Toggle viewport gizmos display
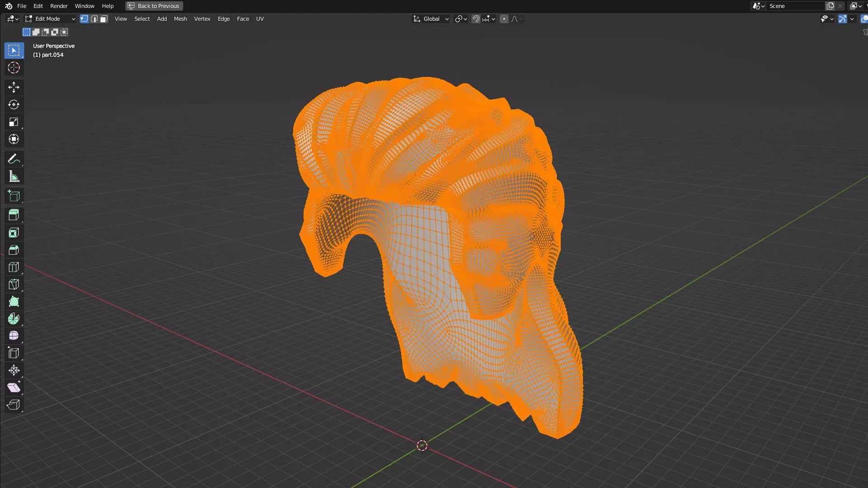Viewport: 868px width, 488px height. point(843,19)
